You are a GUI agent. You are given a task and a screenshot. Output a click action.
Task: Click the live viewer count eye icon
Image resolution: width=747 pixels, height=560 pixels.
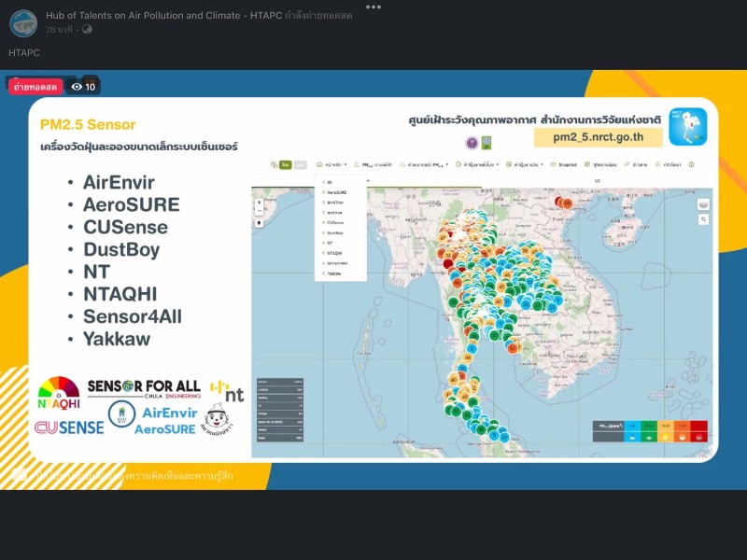77,87
